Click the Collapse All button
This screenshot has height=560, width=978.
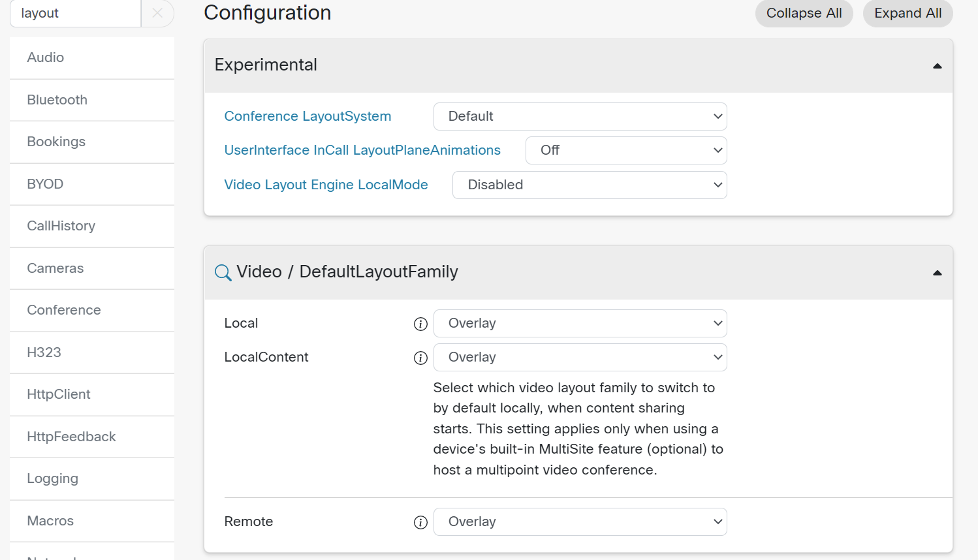[804, 13]
